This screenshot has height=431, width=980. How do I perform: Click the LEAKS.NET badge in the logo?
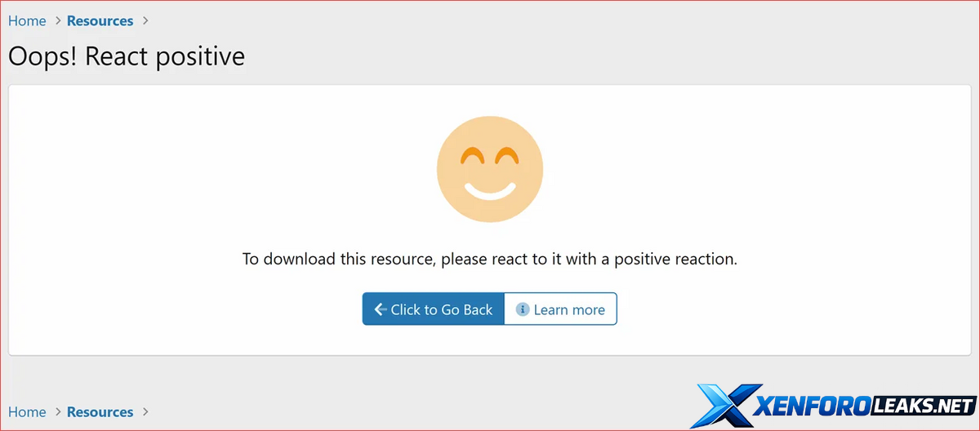[x=923, y=406]
